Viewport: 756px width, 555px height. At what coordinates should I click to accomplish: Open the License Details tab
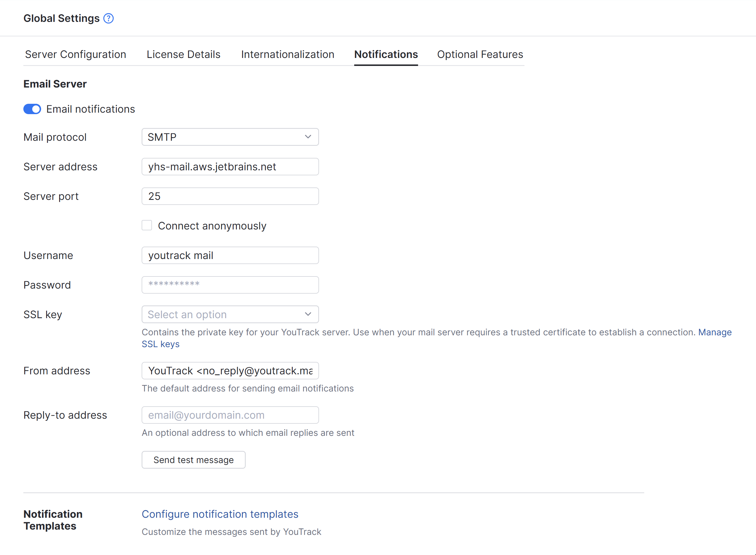click(x=183, y=54)
